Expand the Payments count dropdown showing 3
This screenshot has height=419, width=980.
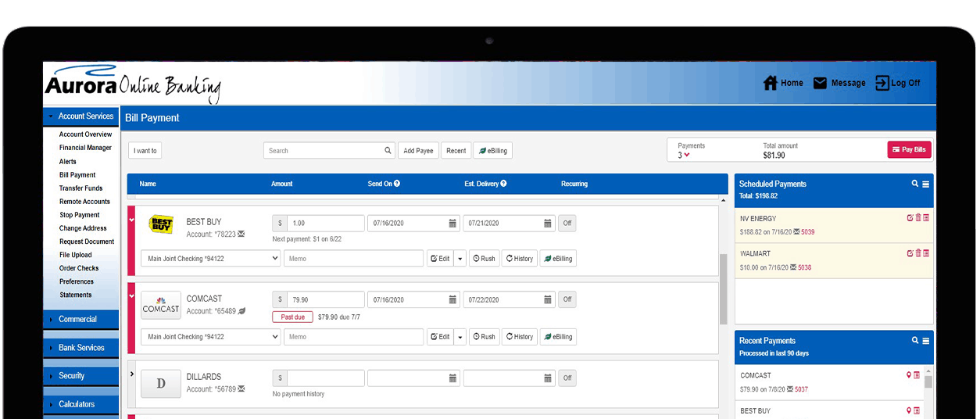click(684, 156)
